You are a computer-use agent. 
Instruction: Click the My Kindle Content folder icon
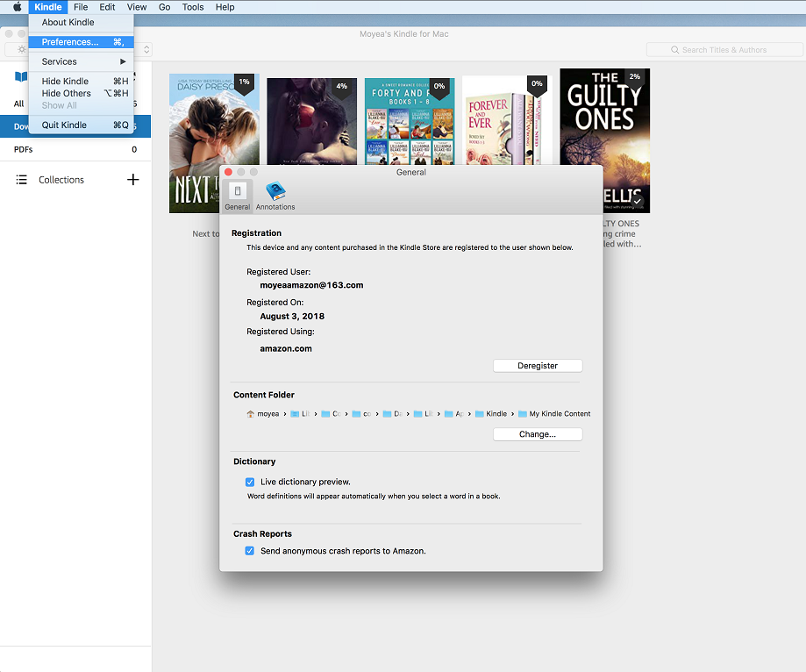(523, 414)
